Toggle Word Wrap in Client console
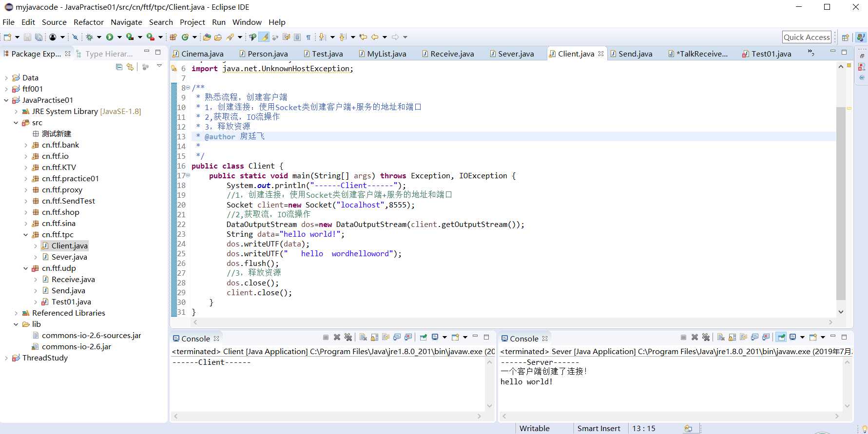The image size is (868, 434). 386,337
